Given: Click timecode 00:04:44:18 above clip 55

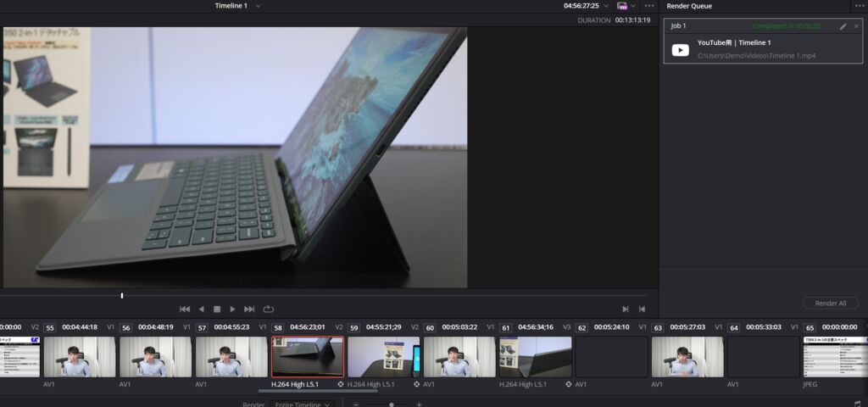Looking at the screenshot, I should pos(80,327).
